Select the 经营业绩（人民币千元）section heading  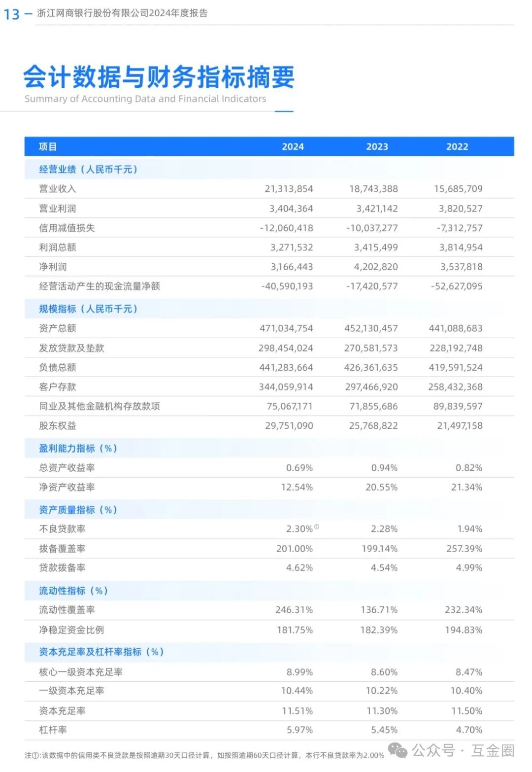(89, 169)
